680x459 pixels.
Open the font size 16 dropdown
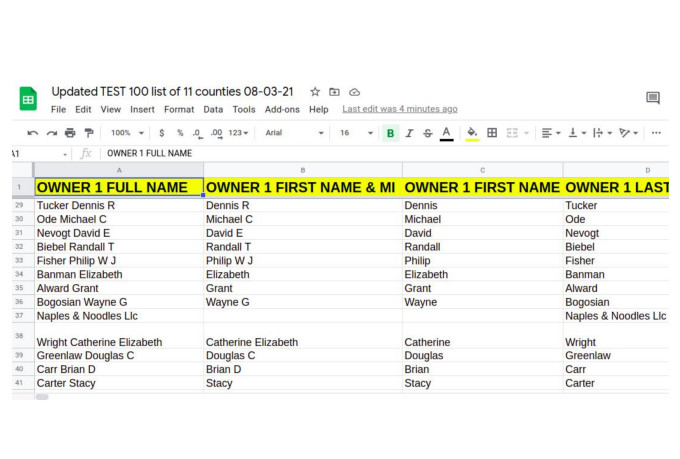pyautogui.click(x=356, y=133)
